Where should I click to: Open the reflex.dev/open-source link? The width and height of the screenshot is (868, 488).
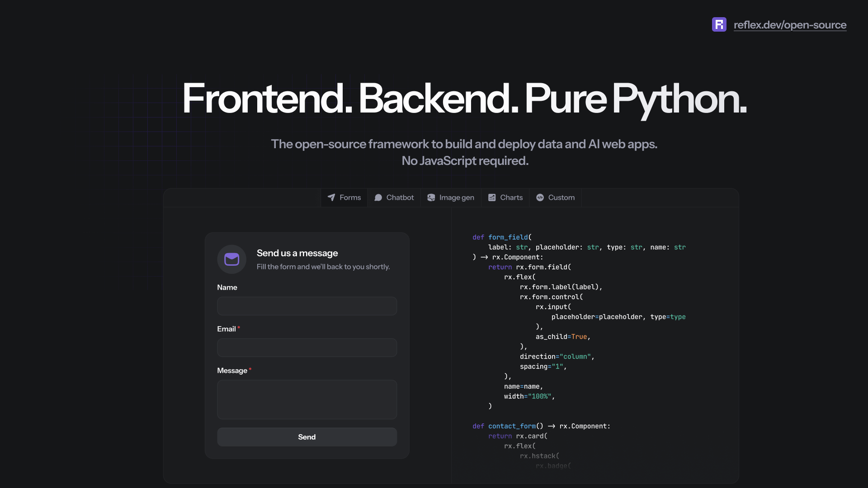[790, 25]
